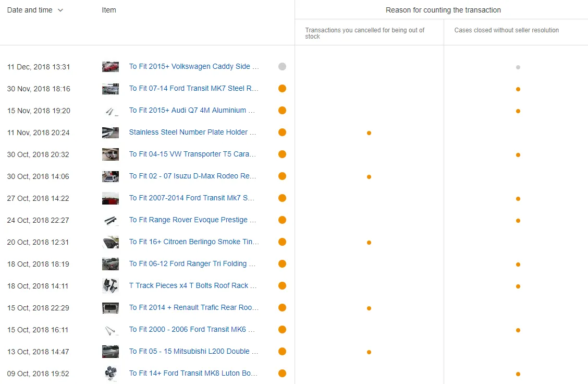Click orange status dot beside VW Transporter T5
Viewport: 588px width, 384px height.
(283, 154)
